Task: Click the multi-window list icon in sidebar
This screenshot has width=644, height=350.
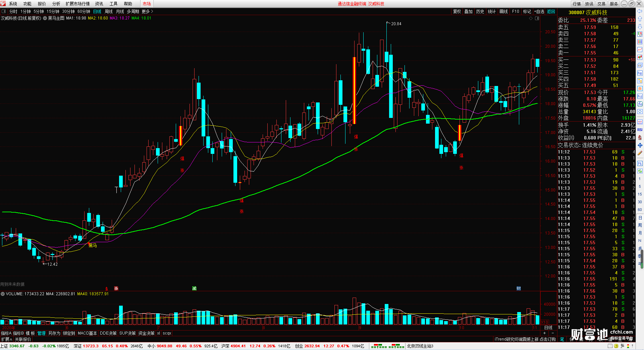Action: (640, 65)
